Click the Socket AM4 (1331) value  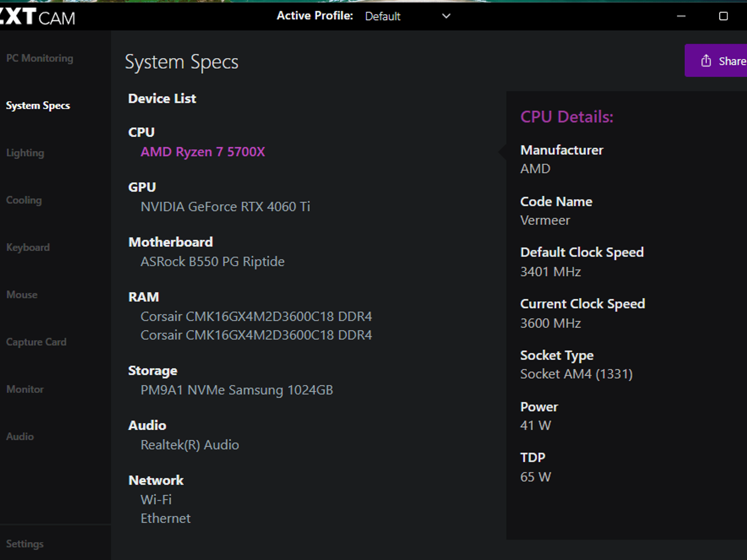577,374
